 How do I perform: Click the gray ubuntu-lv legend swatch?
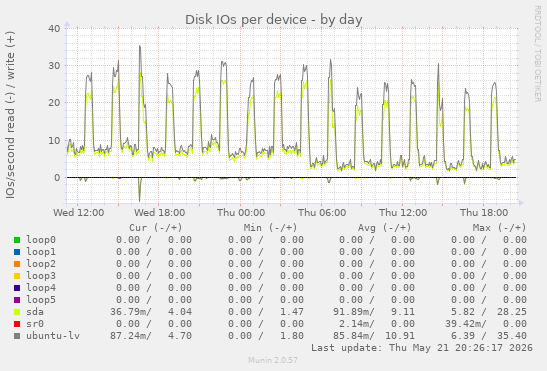17,336
